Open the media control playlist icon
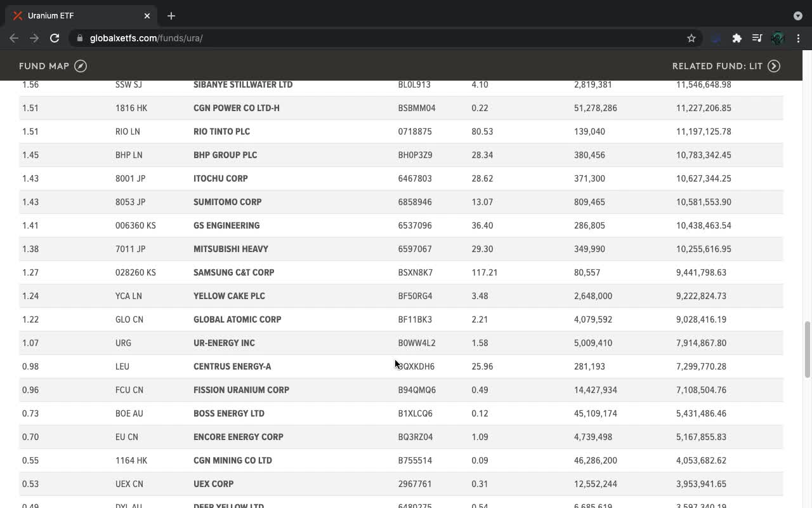The image size is (812, 508). coord(757,38)
